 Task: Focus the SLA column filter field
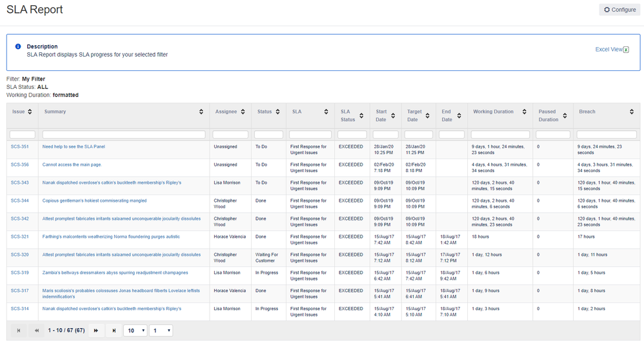[310, 135]
